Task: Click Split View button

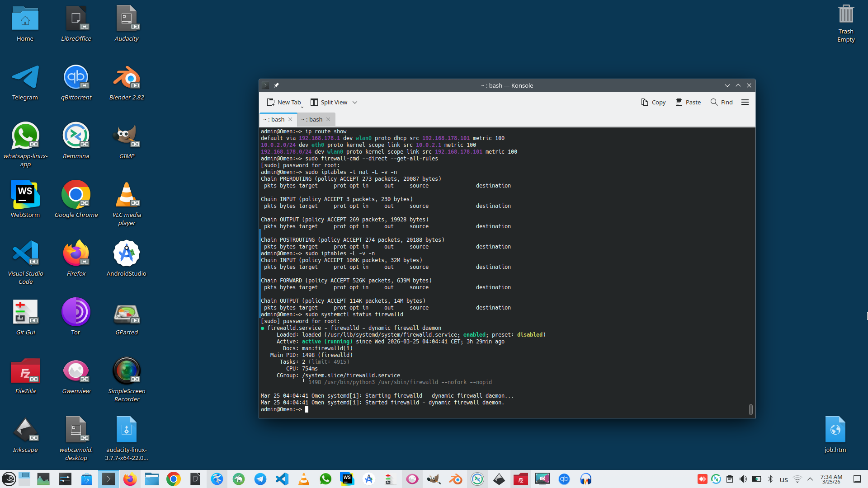Action: (x=329, y=102)
